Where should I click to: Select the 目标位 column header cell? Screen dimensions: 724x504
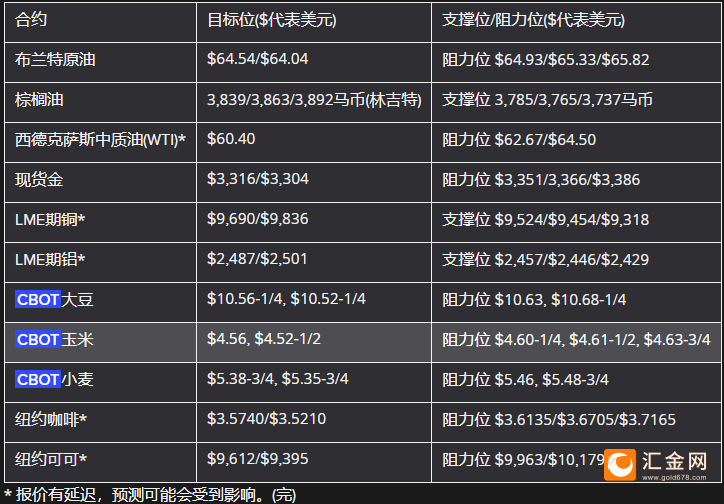314,22
